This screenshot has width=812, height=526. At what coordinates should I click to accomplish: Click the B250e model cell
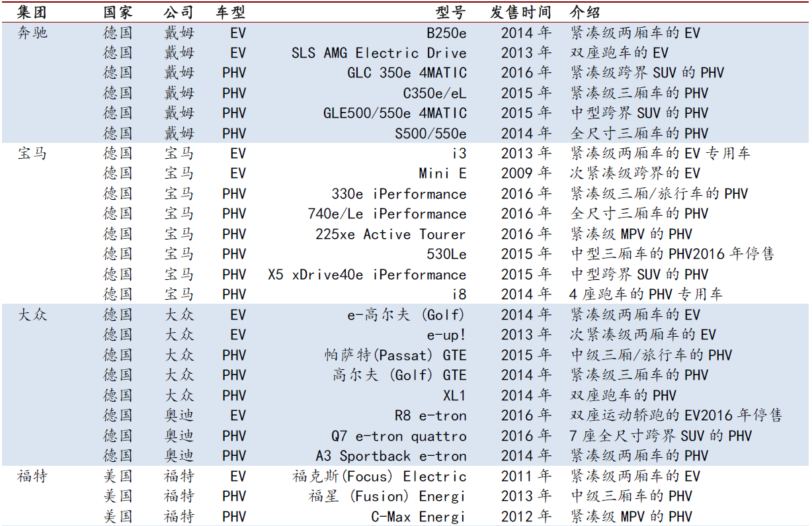[446, 33]
